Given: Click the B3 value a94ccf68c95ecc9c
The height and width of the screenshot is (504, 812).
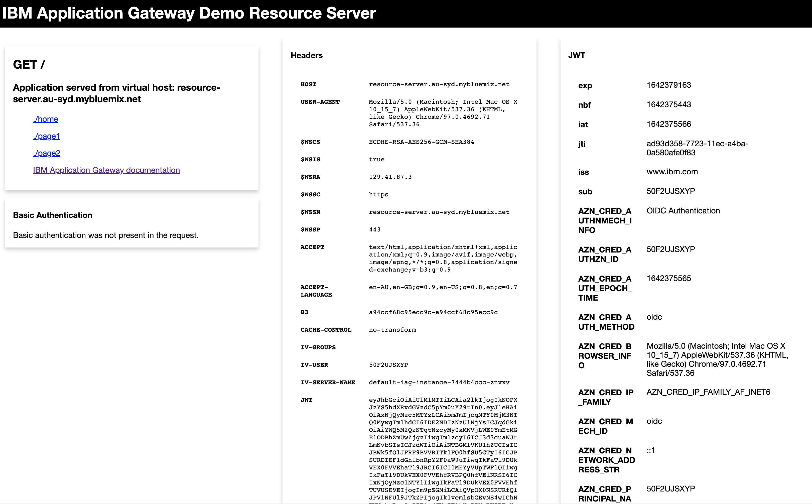Looking at the screenshot, I should (433, 312).
